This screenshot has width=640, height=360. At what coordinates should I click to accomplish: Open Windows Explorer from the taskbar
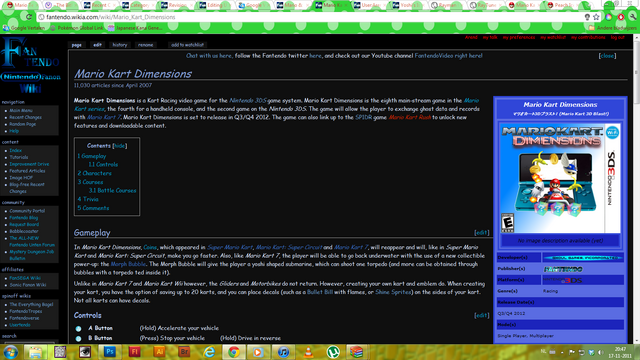coord(35,352)
